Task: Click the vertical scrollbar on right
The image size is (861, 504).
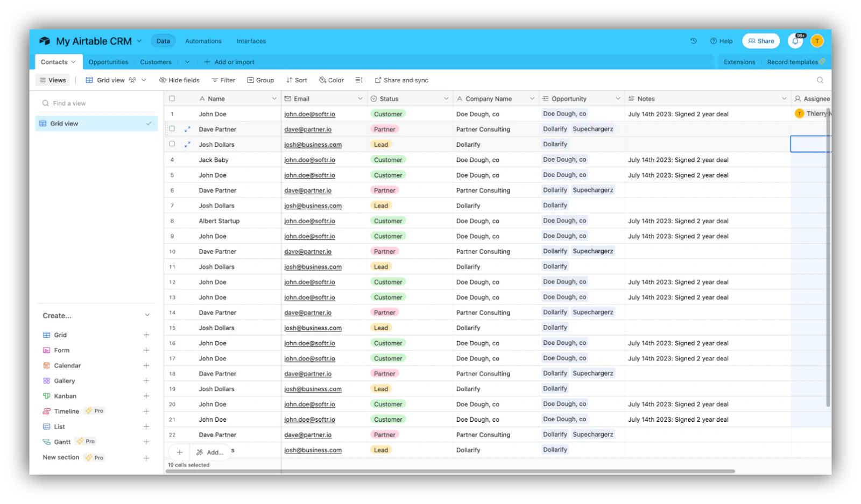Action: click(x=828, y=257)
